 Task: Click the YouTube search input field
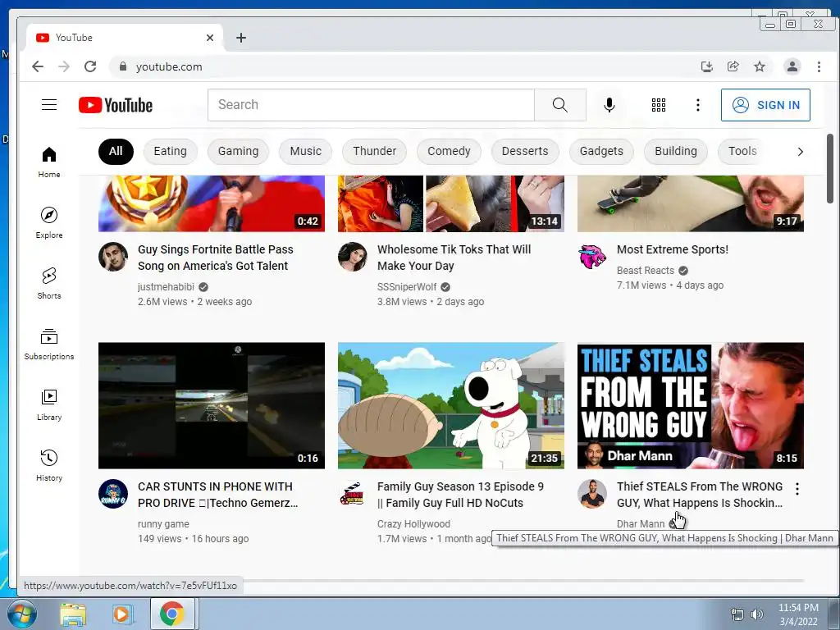371,105
